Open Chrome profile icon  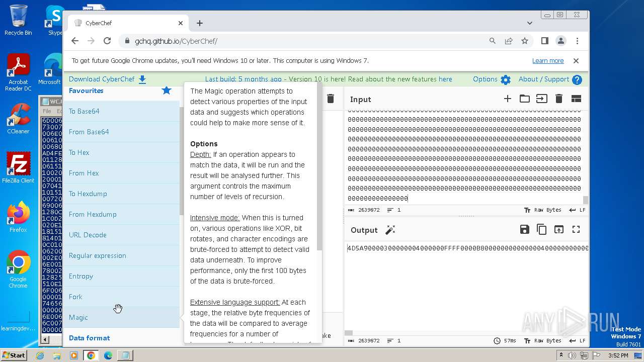pyautogui.click(x=561, y=41)
